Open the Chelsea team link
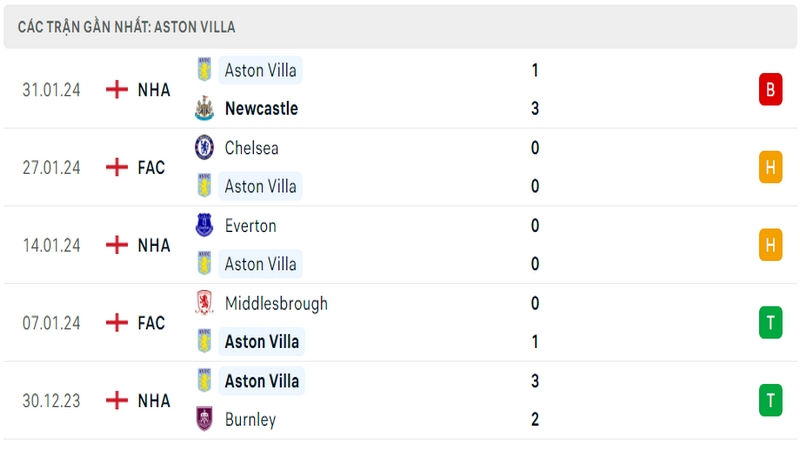Screen dimensions: 800x450 coord(252,147)
